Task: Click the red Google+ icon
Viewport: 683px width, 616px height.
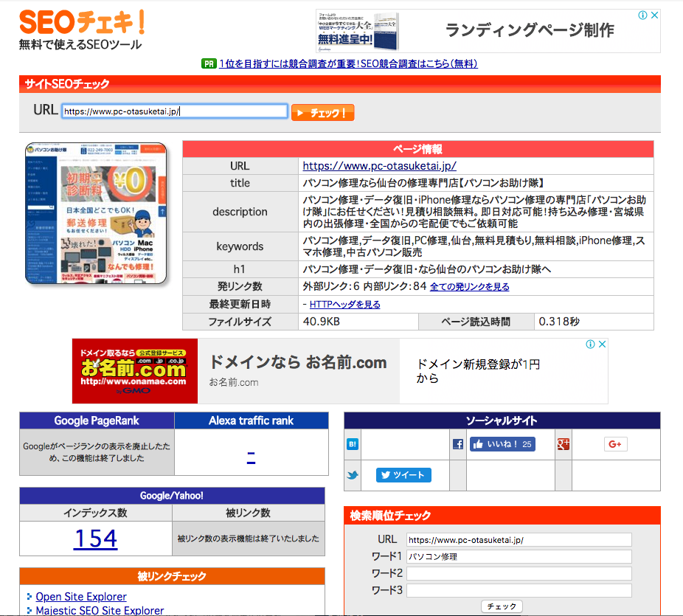Action: point(564,444)
